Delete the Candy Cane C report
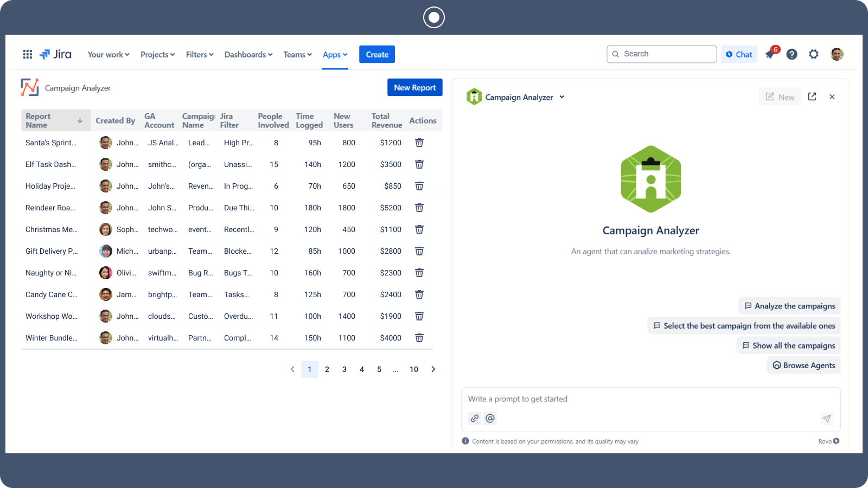 pyautogui.click(x=419, y=294)
